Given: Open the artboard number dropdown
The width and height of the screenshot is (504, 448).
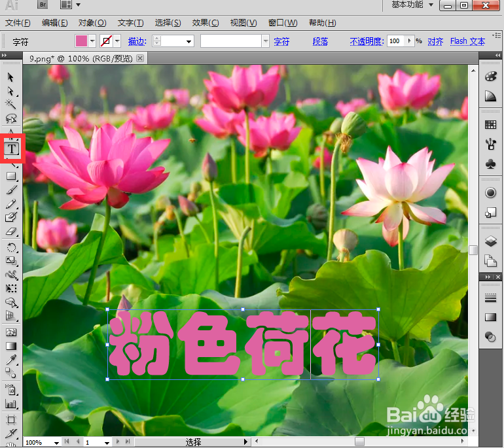Looking at the screenshot, I should (x=107, y=443).
